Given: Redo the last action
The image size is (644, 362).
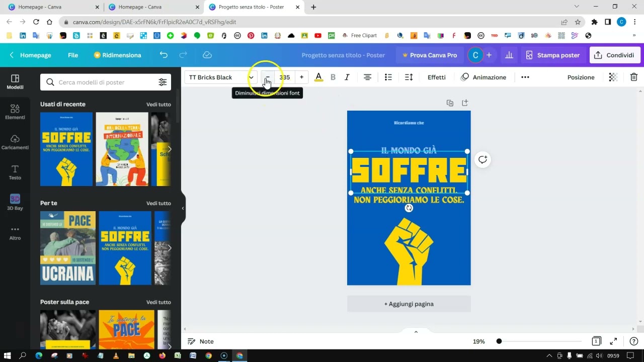Looking at the screenshot, I should (x=183, y=55).
